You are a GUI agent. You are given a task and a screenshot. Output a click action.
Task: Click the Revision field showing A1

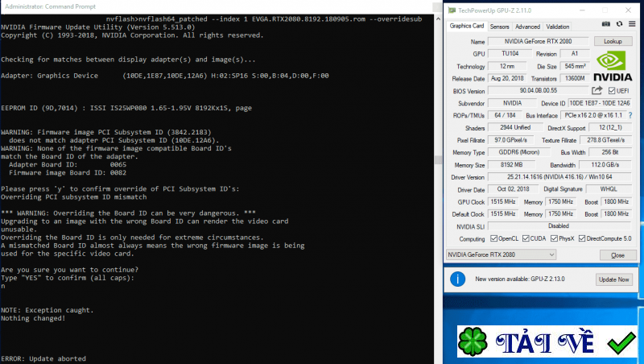(x=575, y=54)
